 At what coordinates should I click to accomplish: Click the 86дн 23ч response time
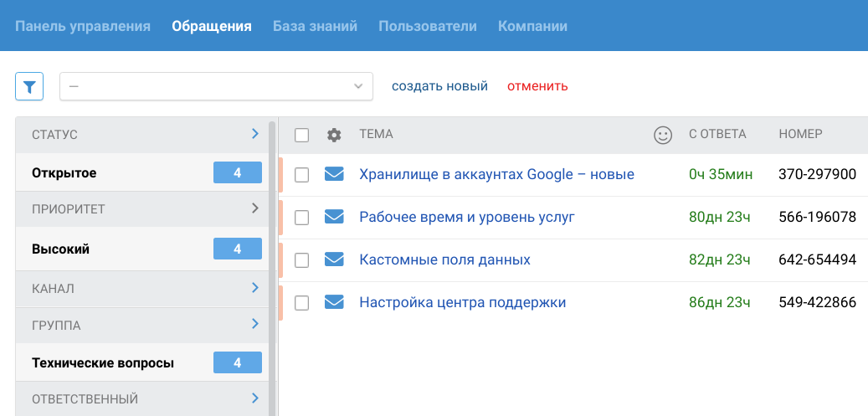[x=720, y=302]
